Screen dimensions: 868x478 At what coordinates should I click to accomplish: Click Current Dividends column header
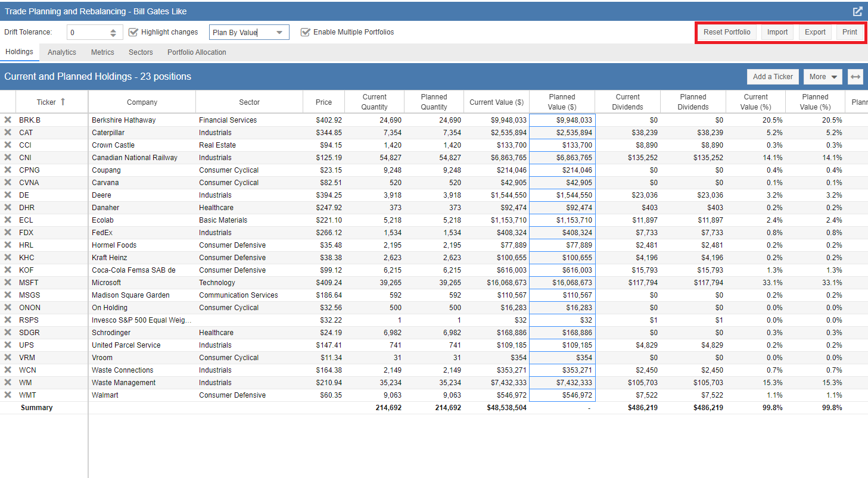pyautogui.click(x=627, y=102)
